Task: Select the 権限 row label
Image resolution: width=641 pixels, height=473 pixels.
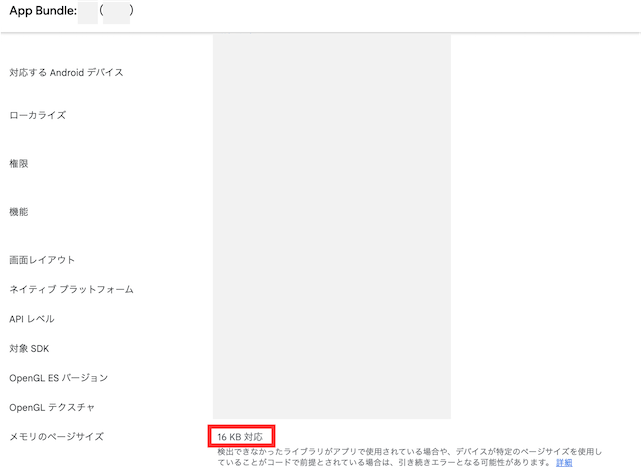Action: pyautogui.click(x=18, y=163)
